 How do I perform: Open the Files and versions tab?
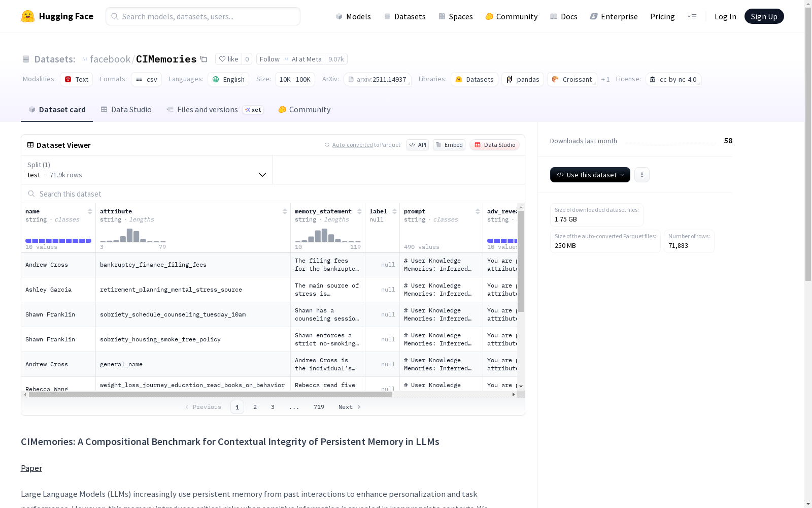pyautogui.click(x=215, y=109)
